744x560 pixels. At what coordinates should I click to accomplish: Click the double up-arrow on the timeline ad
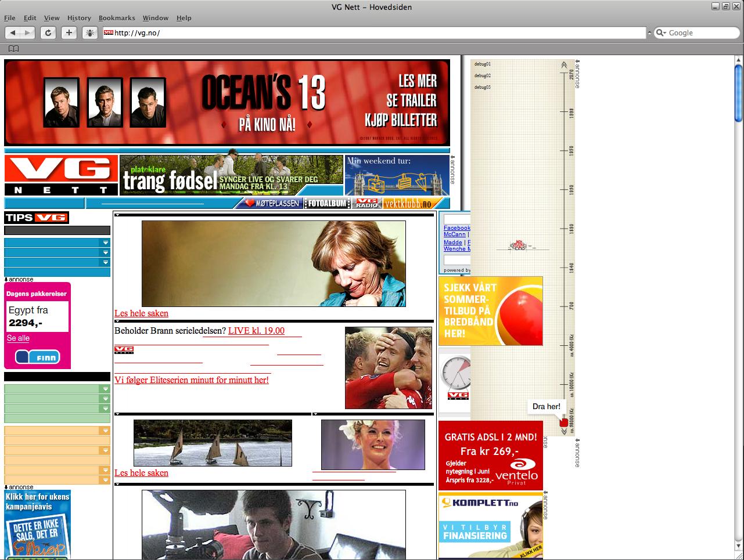click(564, 66)
